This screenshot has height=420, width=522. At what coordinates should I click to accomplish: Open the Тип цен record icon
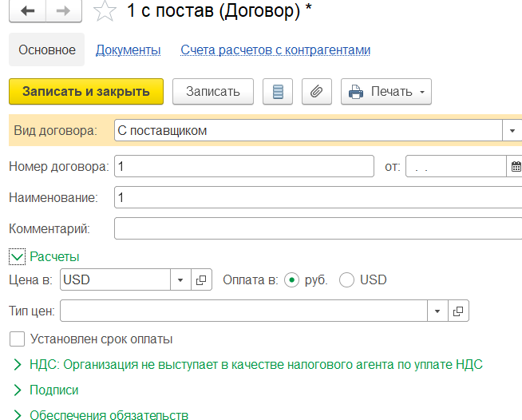(458, 311)
